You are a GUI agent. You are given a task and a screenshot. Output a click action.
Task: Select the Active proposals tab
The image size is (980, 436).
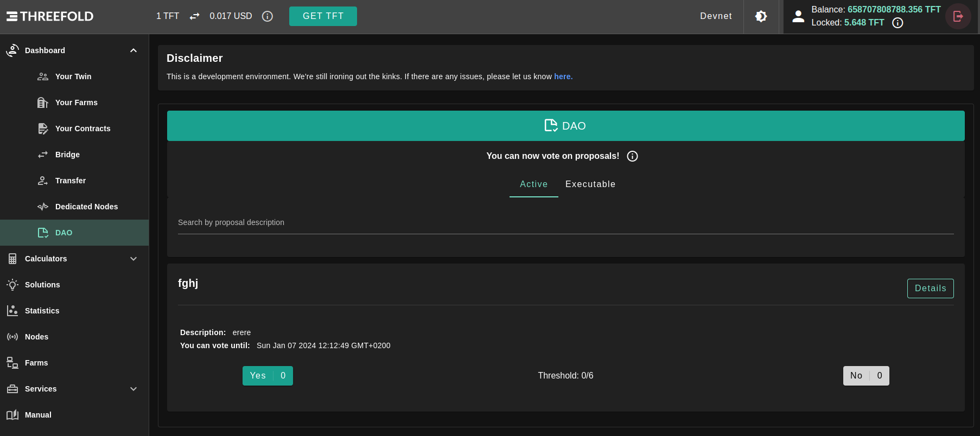pos(533,184)
